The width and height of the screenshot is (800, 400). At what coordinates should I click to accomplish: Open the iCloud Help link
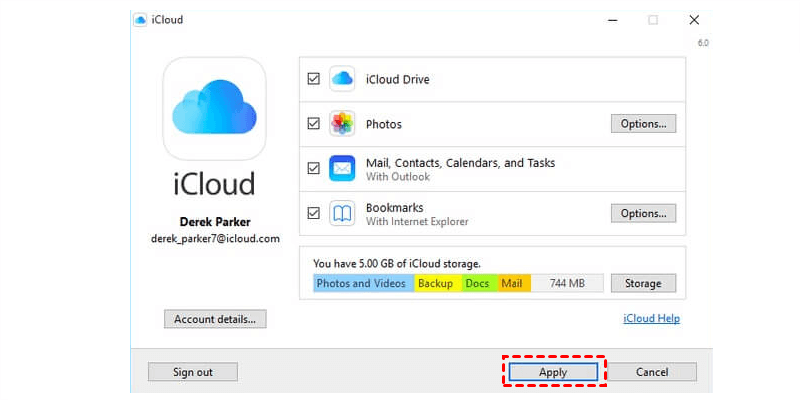[652, 318]
